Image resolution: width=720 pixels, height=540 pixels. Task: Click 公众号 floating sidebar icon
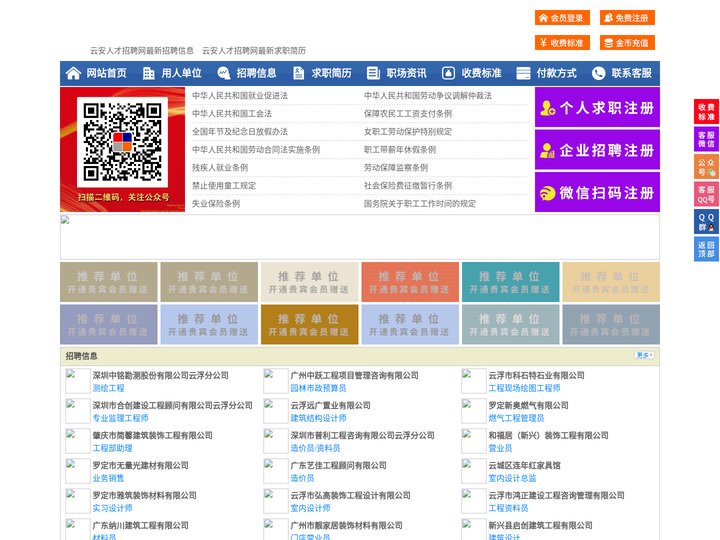[x=706, y=167]
